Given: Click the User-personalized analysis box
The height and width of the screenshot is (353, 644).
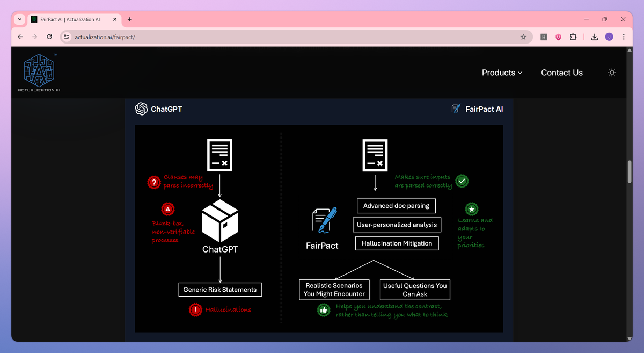Looking at the screenshot, I should click(x=397, y=225).
